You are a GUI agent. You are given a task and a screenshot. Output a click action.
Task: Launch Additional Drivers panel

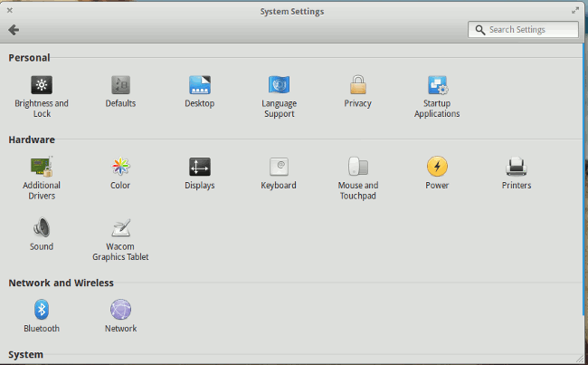click(x=42, y=168)
